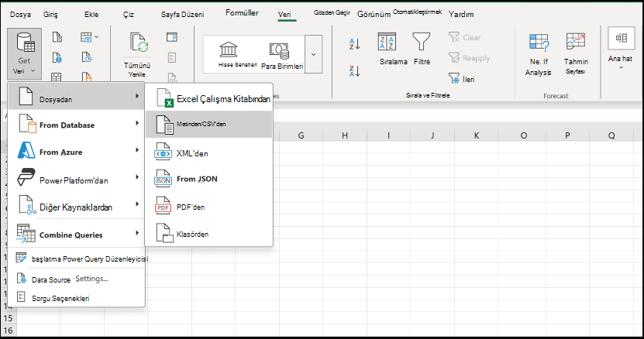Switch to the Formüller tab

tap(242, 12)
